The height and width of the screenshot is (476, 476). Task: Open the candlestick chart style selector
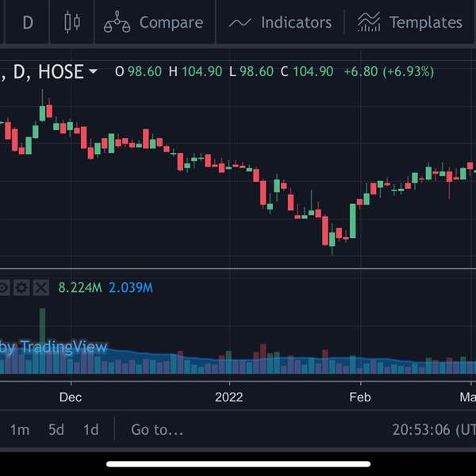(x=72, y=22)
